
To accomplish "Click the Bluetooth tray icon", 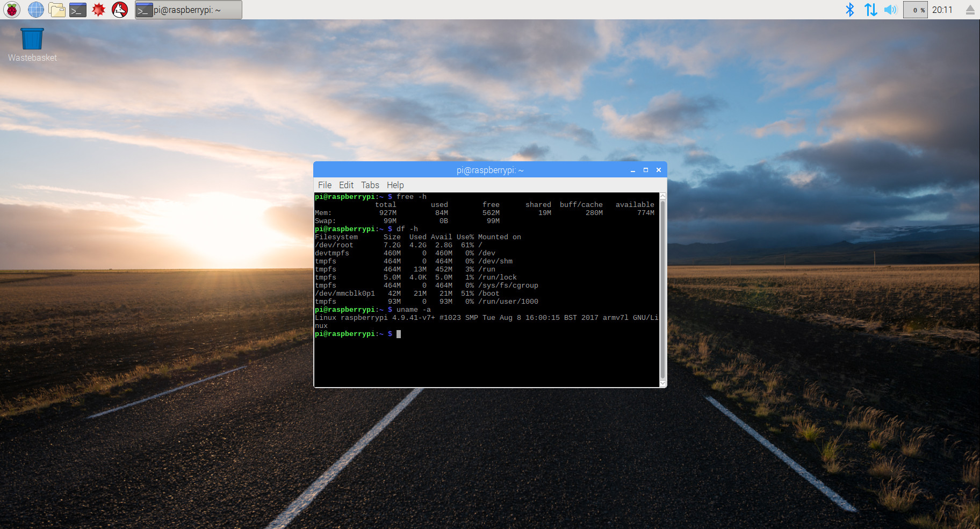I will pyautogui.click(x=849, y=10).
